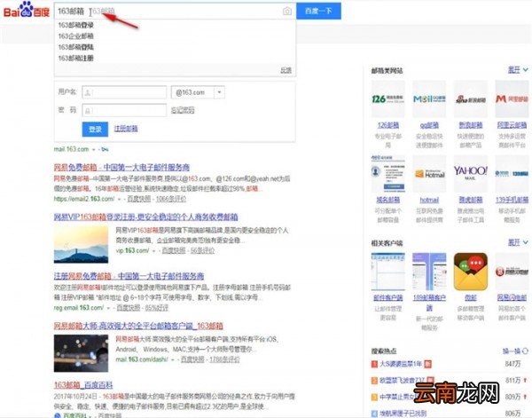Choose suggestion 163邮箱注册
The height and width of the screenshot is (418, 532).
pyautogui.click(x=75, y=58)
